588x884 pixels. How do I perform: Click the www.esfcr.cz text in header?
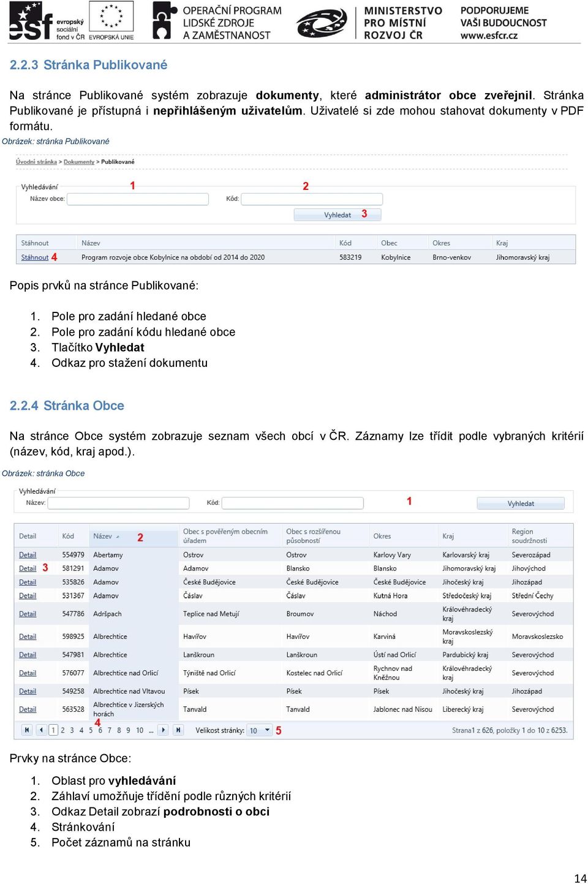pos(489,36)
